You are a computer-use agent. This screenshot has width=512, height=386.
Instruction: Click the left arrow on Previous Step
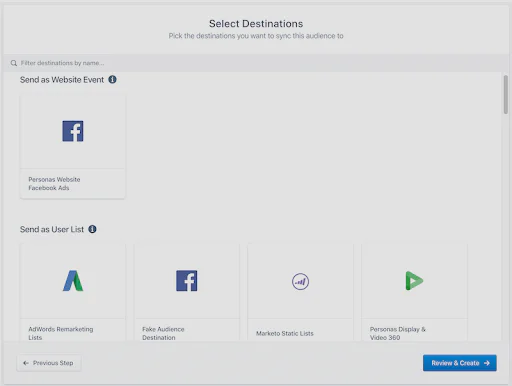point(26,363)
